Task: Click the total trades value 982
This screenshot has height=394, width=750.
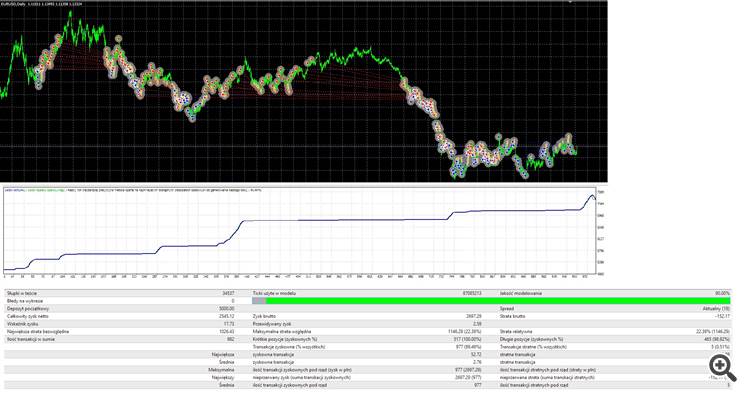Action: (x=231, y=339)
